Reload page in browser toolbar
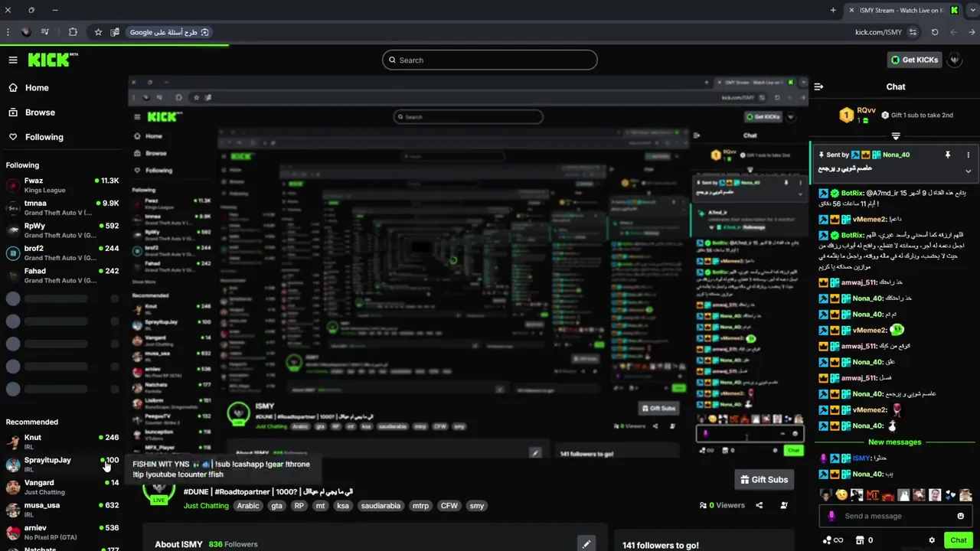This screenshot has width=980, height=551. coord(935,32)
